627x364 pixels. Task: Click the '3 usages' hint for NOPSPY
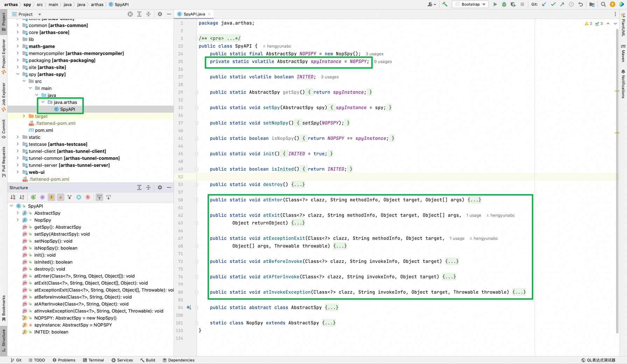[x=374, y=54]
